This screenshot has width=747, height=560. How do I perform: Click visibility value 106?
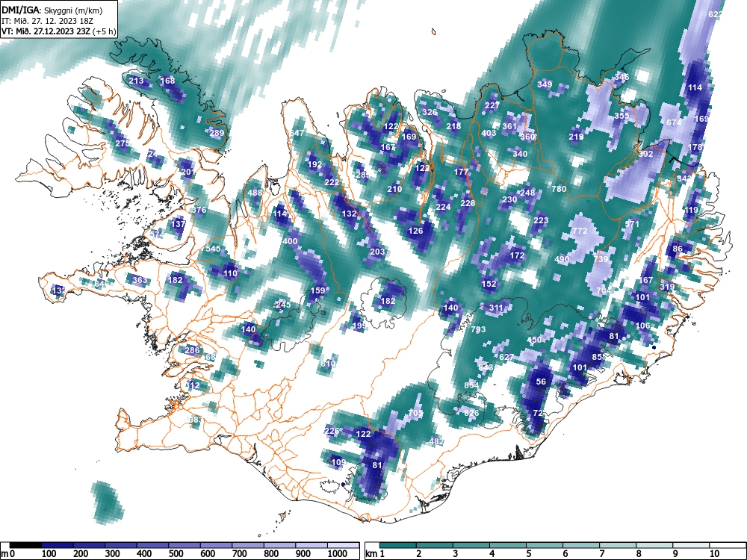click(x=642, y=326)
